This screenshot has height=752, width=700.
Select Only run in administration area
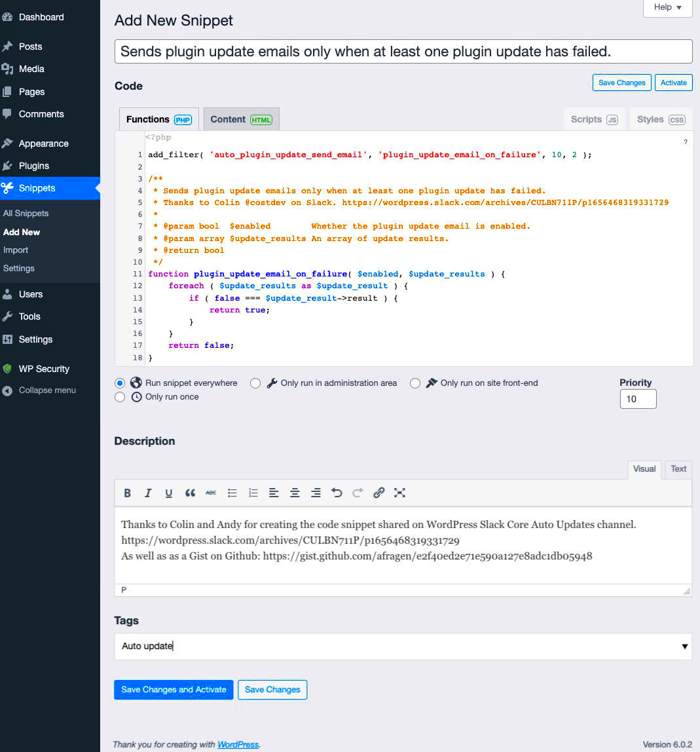[255, 383]
